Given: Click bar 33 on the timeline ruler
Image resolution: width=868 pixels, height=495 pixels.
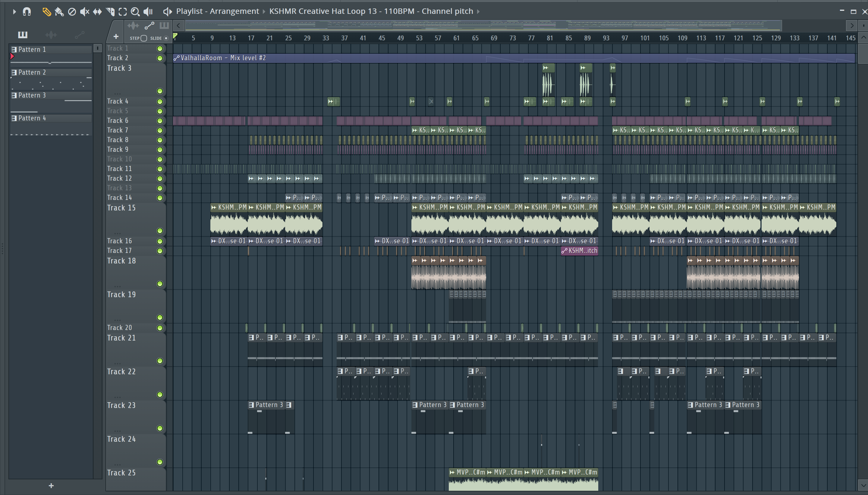Looking at the screenshot, I should pos(325,38).
